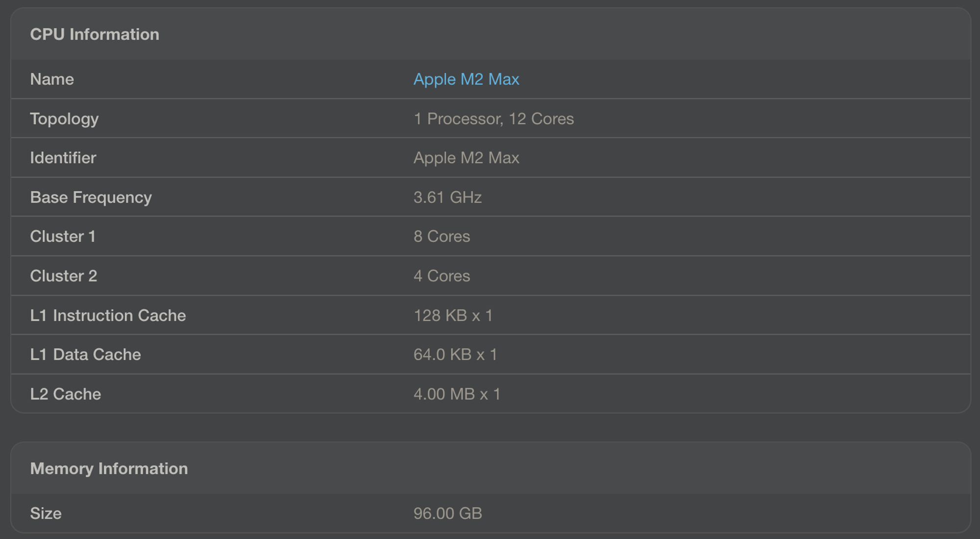Select the CPU Information header

tap(95, 34)
